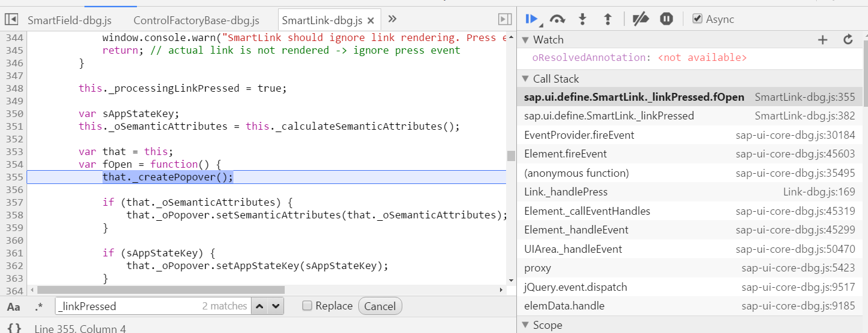
Task: Step over next function call
Action: click(557, 19)
